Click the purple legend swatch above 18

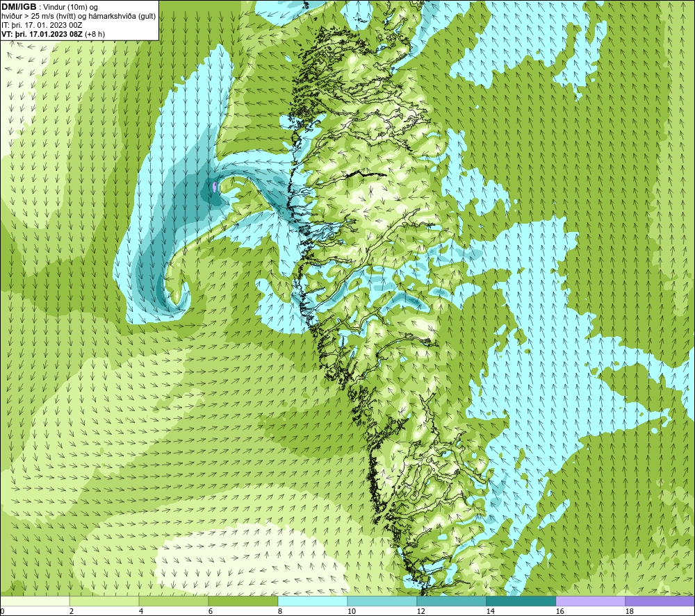[660, 601]
